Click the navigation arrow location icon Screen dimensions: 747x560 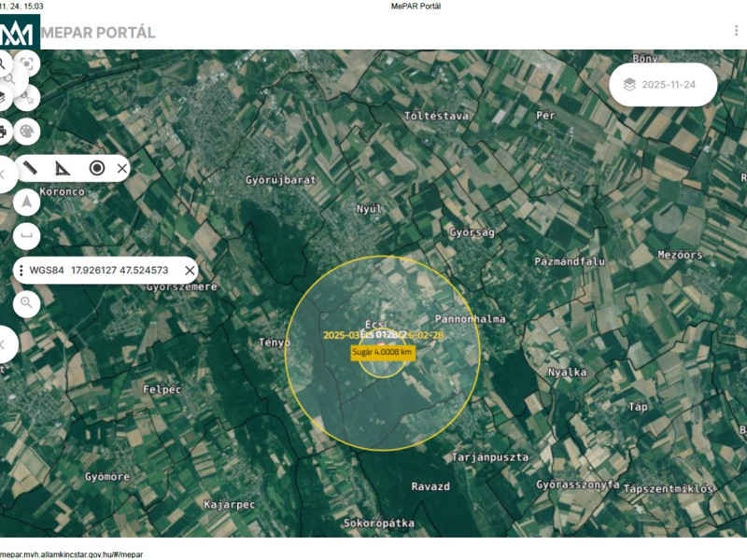[x=27, y=201]
